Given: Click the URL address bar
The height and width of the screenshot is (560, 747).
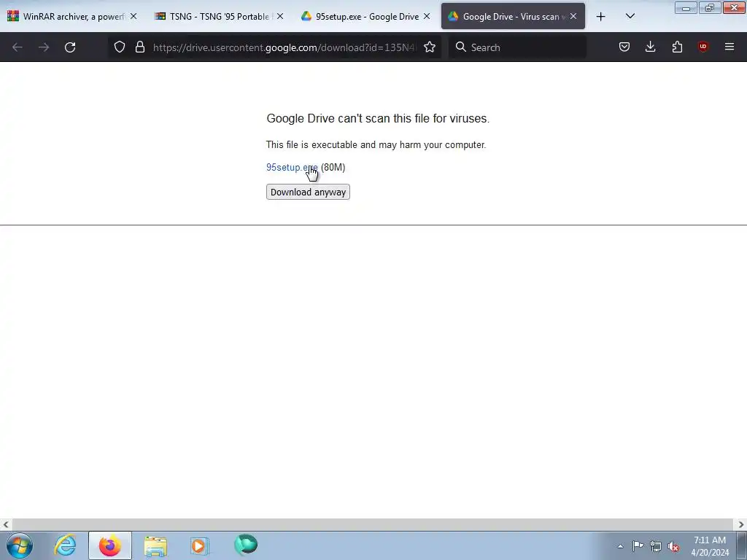Looking at the screenshot, I should pyautogui.click(x=285, y=47).
